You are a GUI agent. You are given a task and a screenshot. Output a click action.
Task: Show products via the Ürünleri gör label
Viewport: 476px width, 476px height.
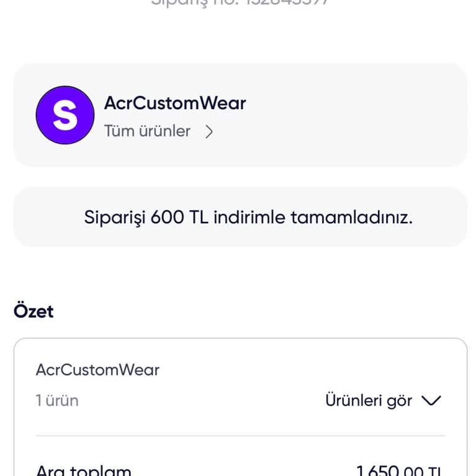(368, 400)
